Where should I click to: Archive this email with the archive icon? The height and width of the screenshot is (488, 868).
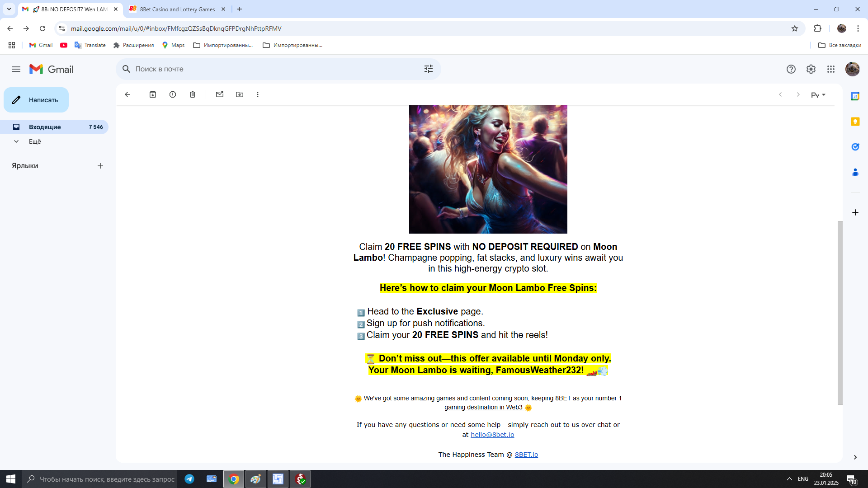(x=153, y=94)
